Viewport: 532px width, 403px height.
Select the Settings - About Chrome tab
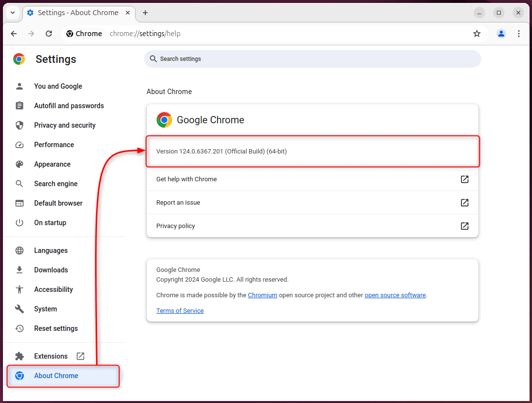79,13
